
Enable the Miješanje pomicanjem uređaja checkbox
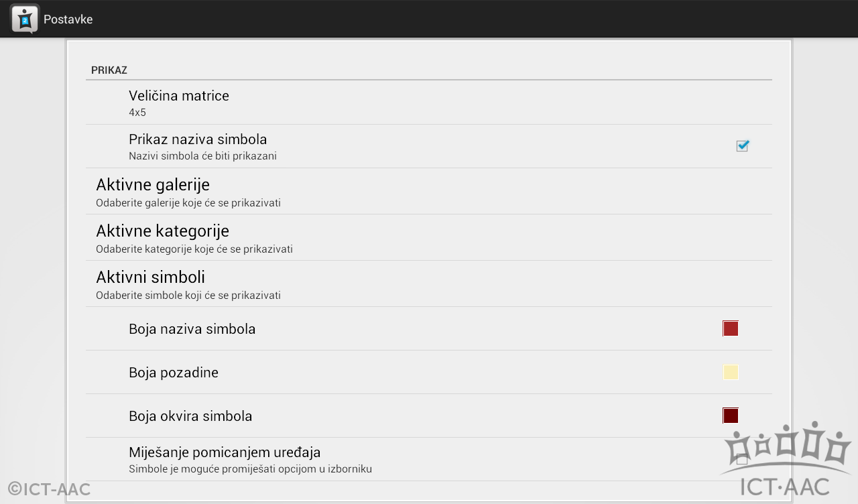pos(742,459)
